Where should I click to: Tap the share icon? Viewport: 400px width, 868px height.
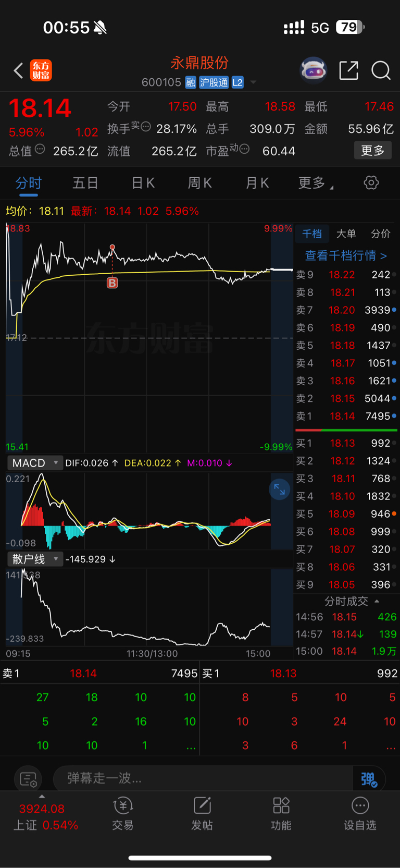(348, 70)
